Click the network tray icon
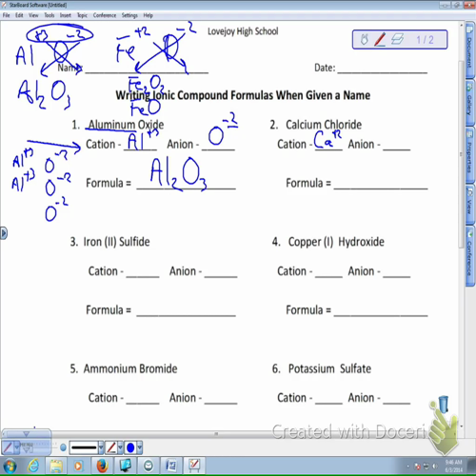The image size is (476, 476). (x=426, y=466)
